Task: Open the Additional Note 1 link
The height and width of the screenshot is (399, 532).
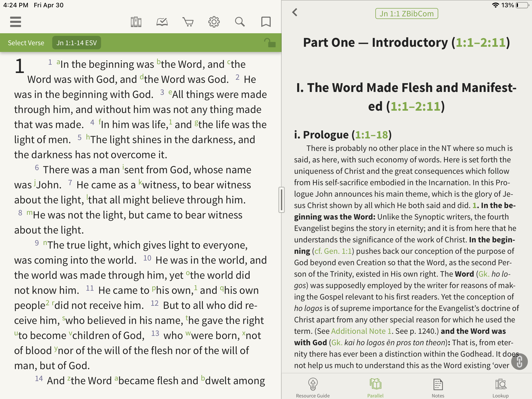Action: 361,331
